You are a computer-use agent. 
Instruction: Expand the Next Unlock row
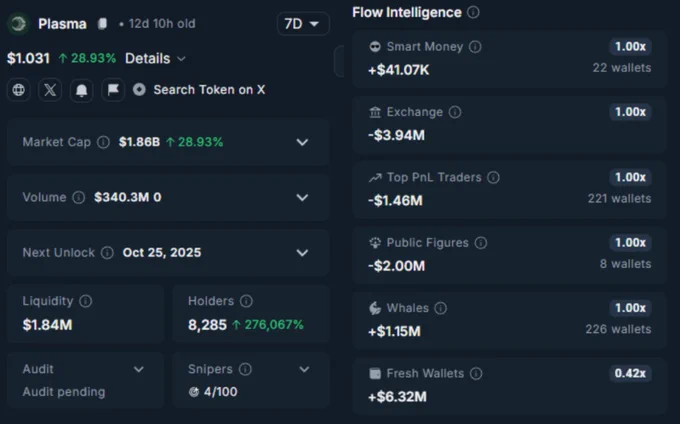coord(168,253)
